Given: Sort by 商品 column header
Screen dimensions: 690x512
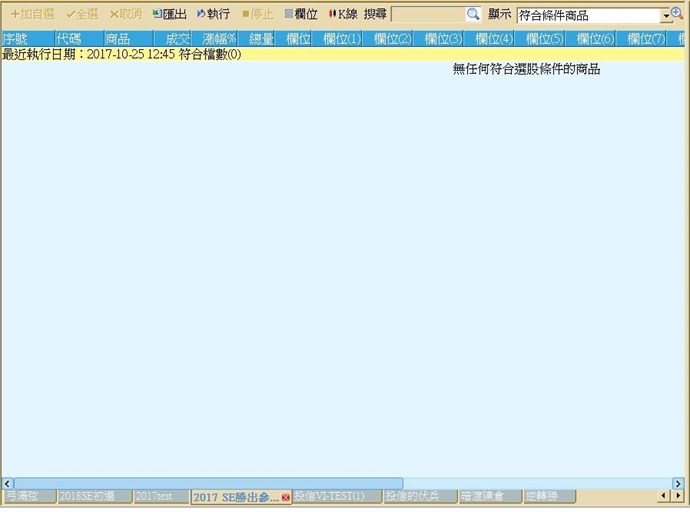Looking at the screenshot, I should (129, 39).
